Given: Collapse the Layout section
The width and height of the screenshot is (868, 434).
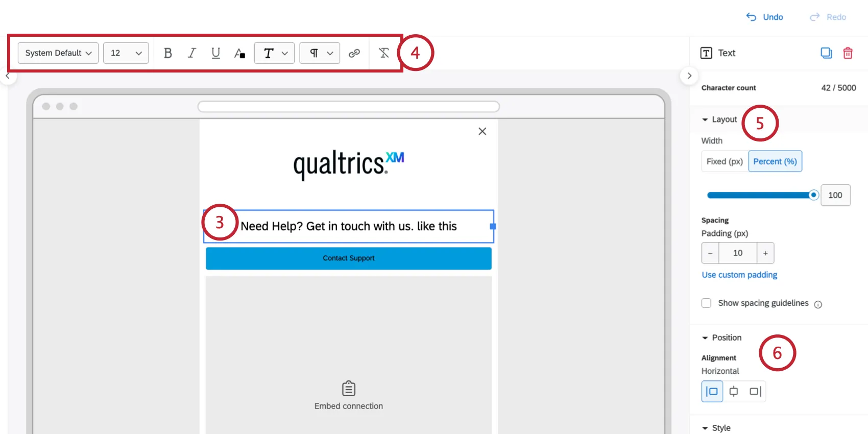Looking at the screenshot, I should tap(719, 119).
